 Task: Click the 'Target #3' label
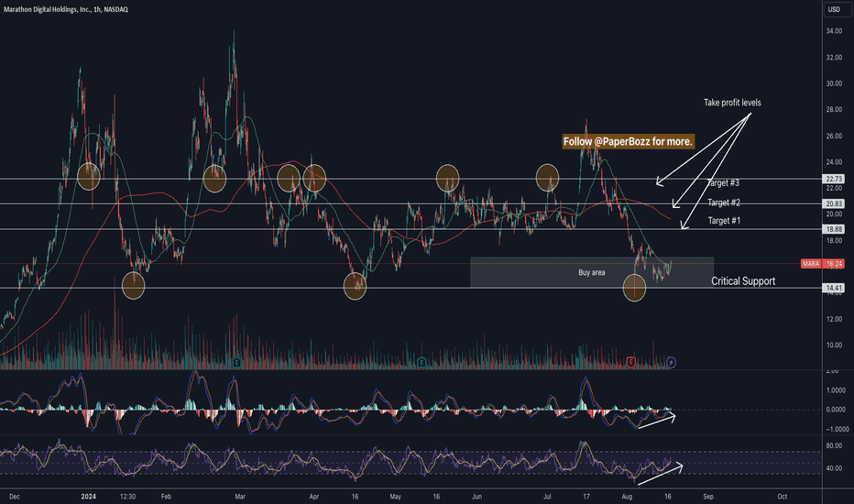[724, 183]
